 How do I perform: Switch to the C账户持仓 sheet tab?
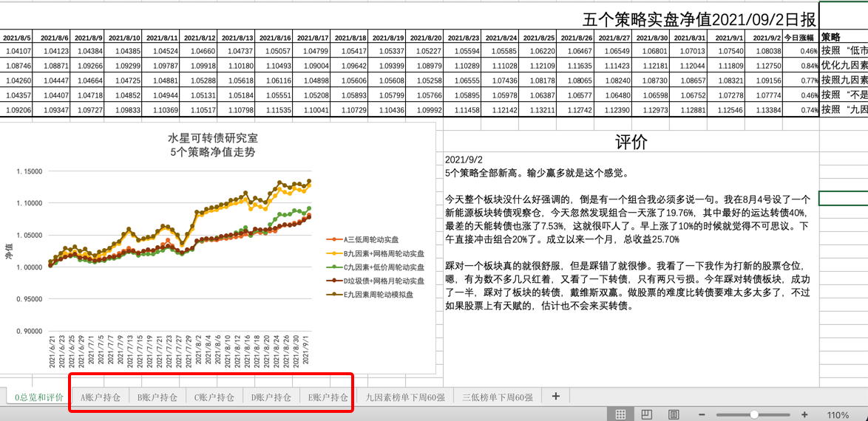click(214, 397)
